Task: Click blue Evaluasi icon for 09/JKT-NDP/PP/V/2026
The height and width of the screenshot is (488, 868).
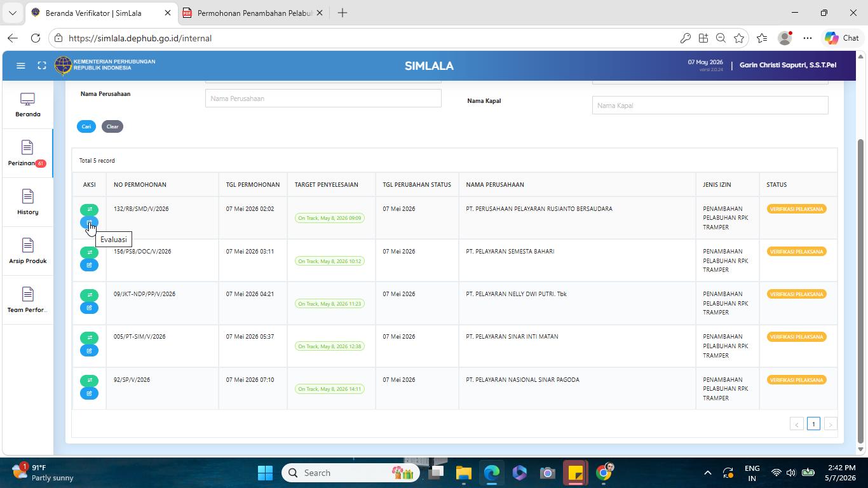Action: 89,308
